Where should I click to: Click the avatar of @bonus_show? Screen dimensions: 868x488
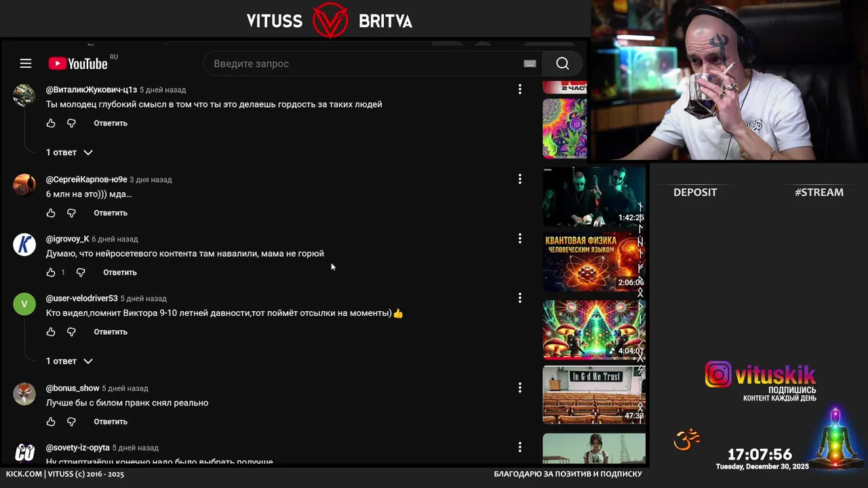[24, 393]
